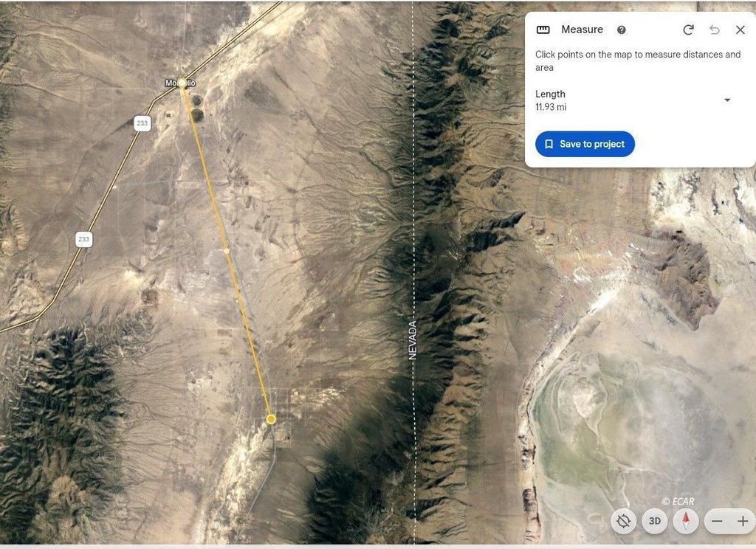Expand the Length units dropdown arrow
756x549 pixels.
pos(727,100)
